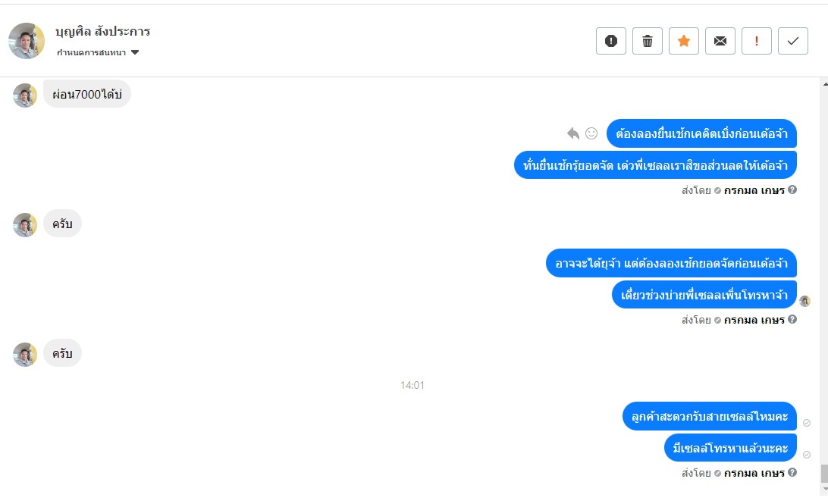Click the customer avatar beside the ผ่อน7000 message
Viewport: 828px width, 504px height.
click(x=25, y=95)
